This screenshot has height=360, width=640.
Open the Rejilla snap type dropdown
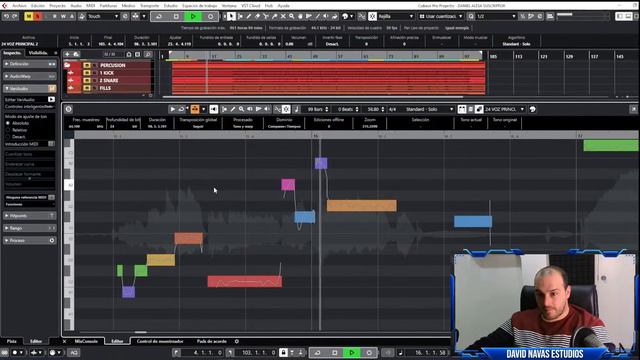pyautogui.click(x=396, y=16)
